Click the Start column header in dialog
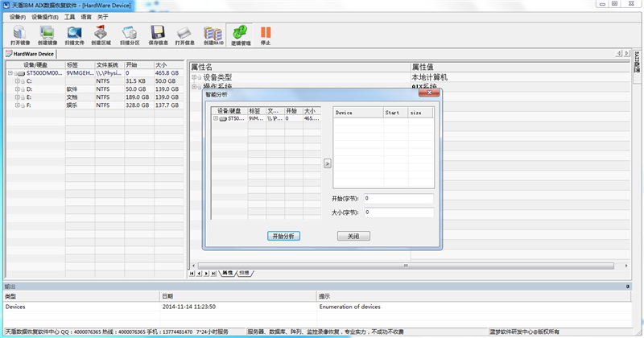Viewport: 644px width, 338px height. point(396,113)
